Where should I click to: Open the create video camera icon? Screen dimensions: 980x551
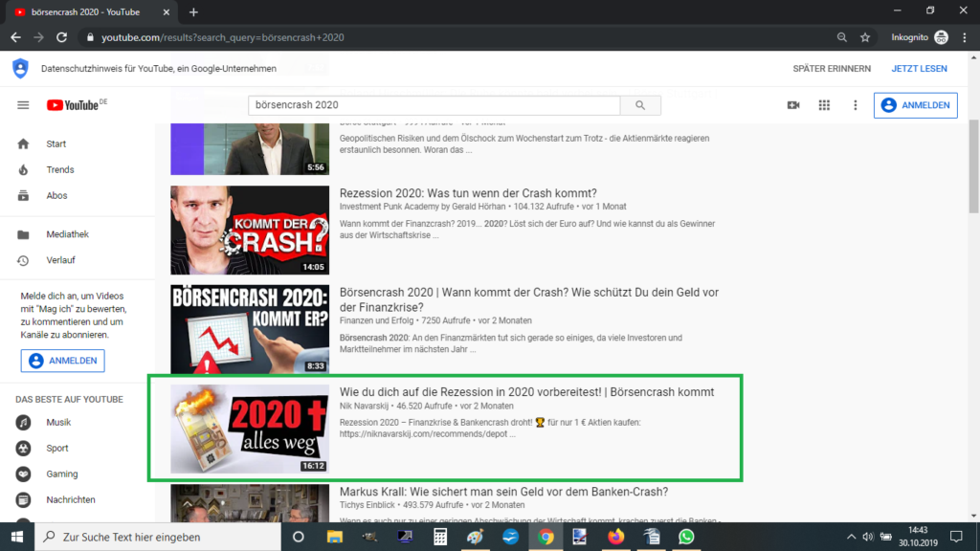[793, 105]
